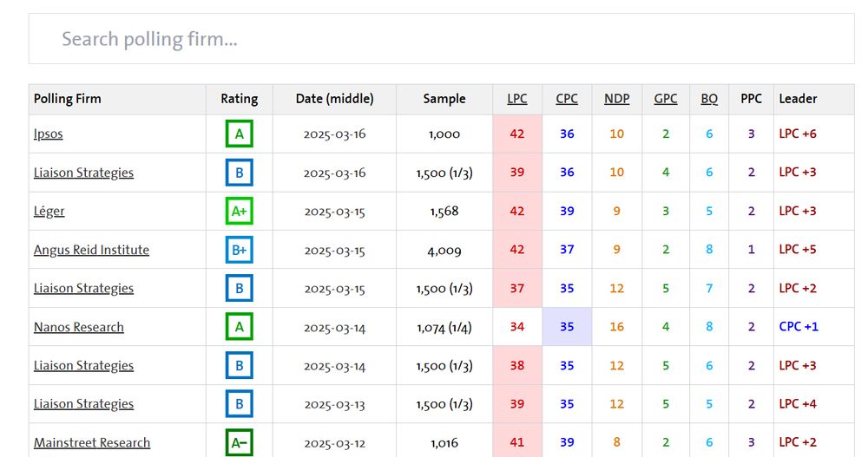This screenshot has width=868, height=457.
Task: Open Liaison Strategies link dated 2025-03-16
Action: point(83,173)
